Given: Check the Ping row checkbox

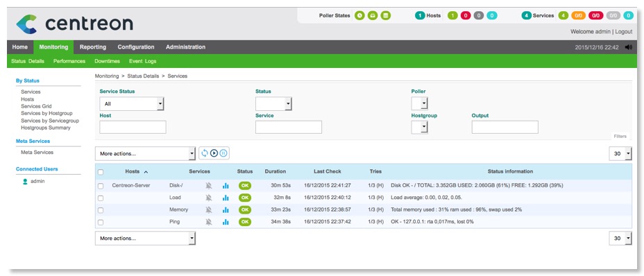Looking at the screenshot, I should coord(101,222).
